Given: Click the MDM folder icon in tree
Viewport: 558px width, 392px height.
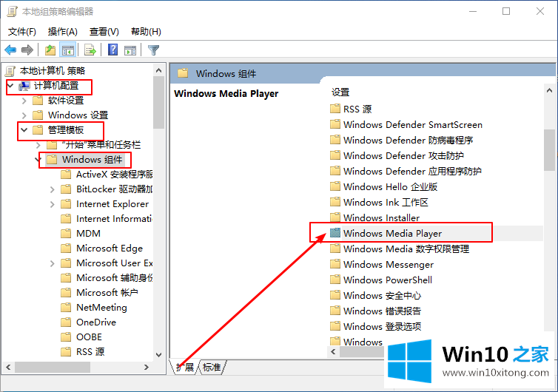Looking at the screenshot, I should click(66, 233).
